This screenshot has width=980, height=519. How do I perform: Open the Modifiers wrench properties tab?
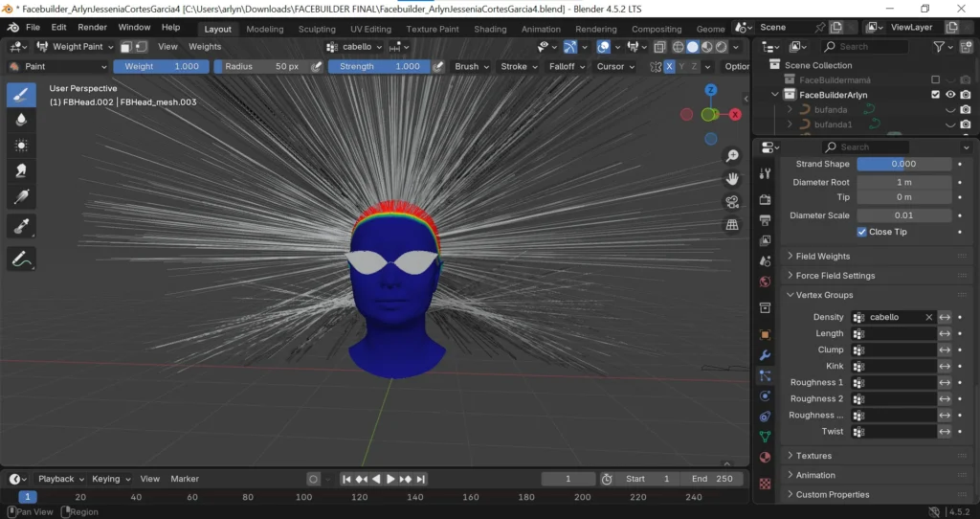[x=765, y=355]
